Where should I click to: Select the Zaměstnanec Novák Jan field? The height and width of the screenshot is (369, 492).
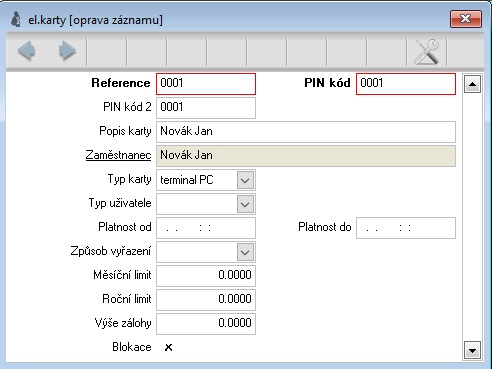pos(306,156)
